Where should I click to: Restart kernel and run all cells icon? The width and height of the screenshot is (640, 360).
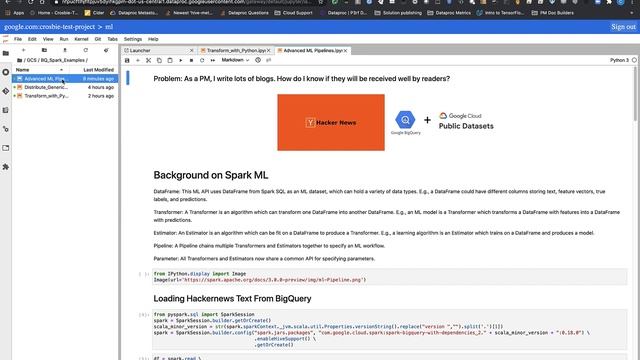pyautogui.click(x=213, y=60)
